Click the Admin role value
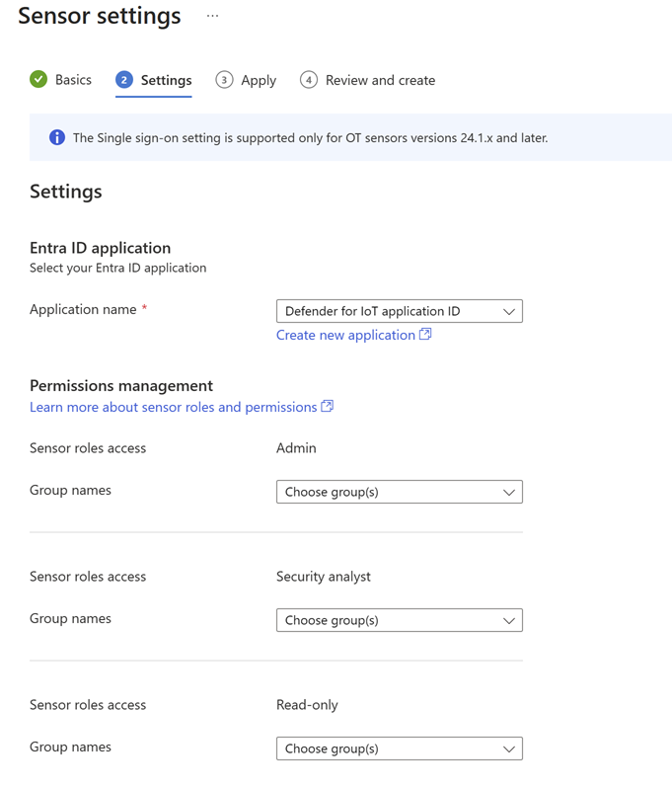The height and width of the screenshot is (787, 672). click(296, 447)
